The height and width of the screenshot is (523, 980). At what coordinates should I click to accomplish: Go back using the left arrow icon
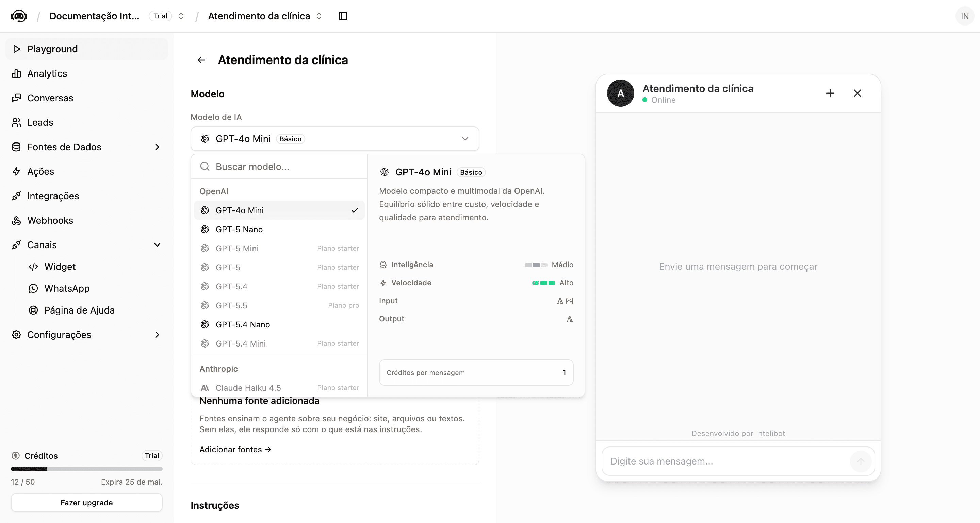(x=201, y=60)
